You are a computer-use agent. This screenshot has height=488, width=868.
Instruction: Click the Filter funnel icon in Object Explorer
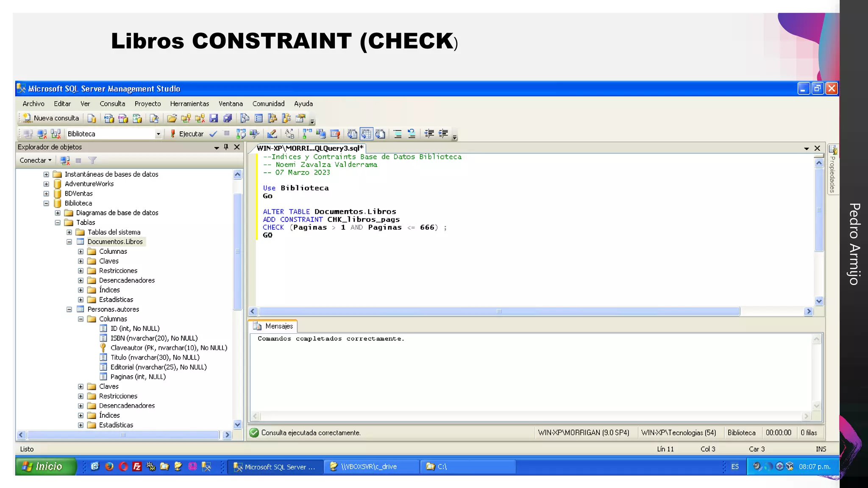(92, 161)
